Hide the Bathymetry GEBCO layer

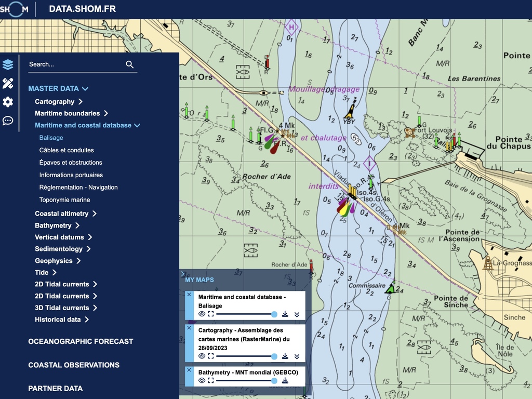[x=202, y=380]
